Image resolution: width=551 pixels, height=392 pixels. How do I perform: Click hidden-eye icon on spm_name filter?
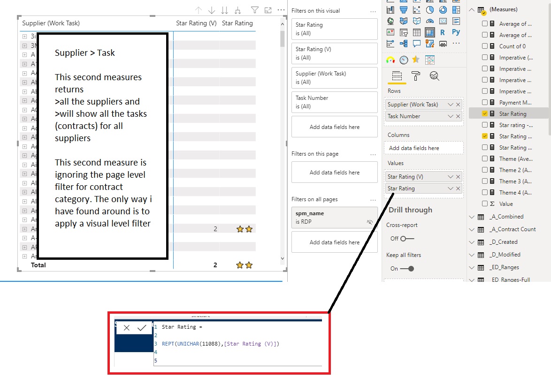pyautogui.click(x=370, y=222)
